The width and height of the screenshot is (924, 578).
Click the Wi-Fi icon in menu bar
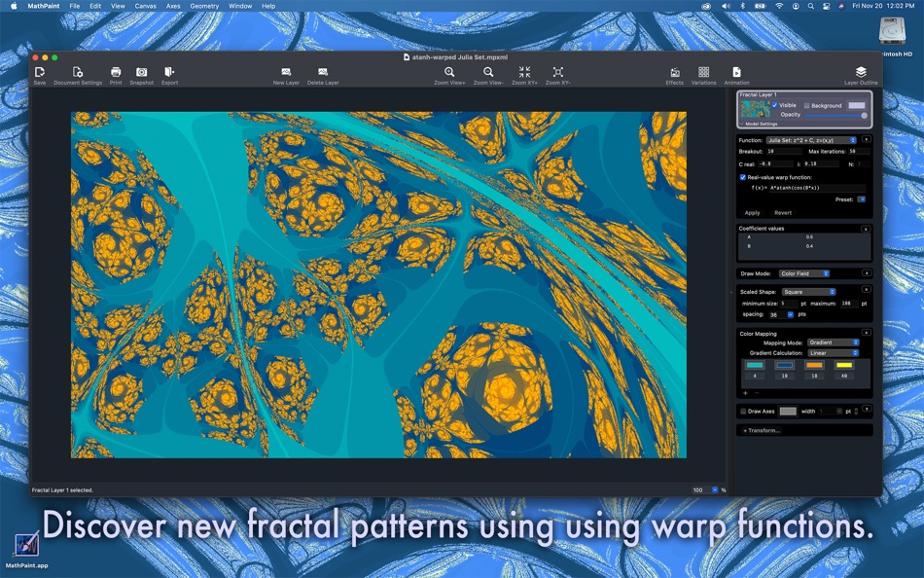(x=779, y=6)
